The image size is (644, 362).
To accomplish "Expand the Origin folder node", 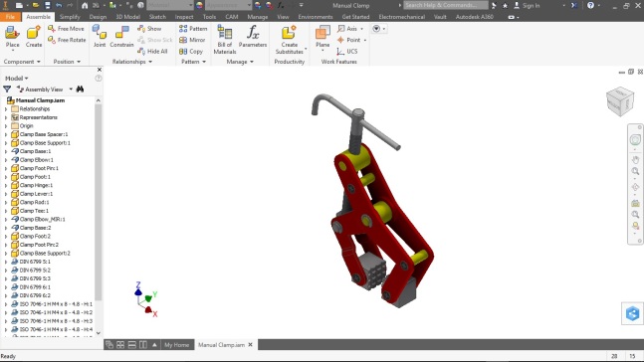I will pos(6,126).
